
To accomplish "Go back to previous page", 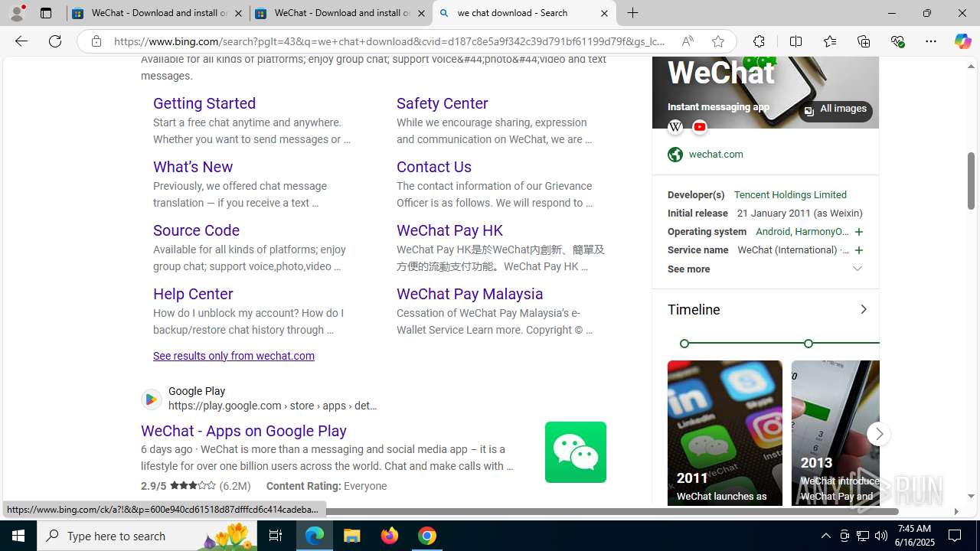I will pos(21,41).
